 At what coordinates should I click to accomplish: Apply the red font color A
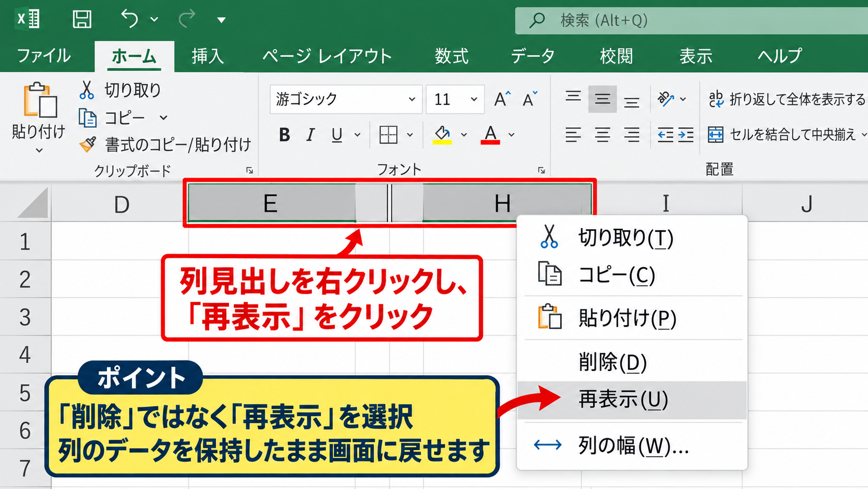[x=490, y=135]
